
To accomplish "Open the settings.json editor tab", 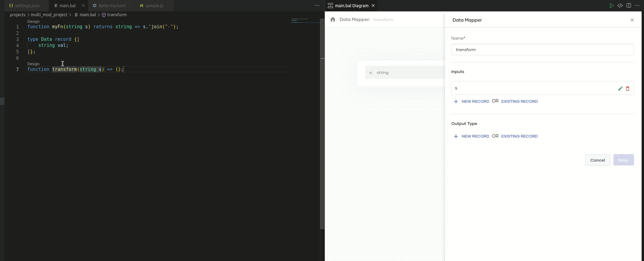I will (24, 6).
